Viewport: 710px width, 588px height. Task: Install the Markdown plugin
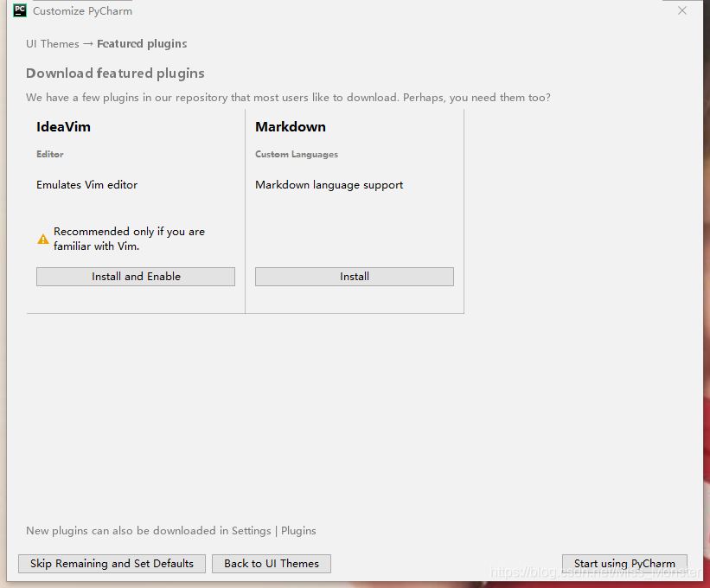pyautogui.click(x=355, y=277)
